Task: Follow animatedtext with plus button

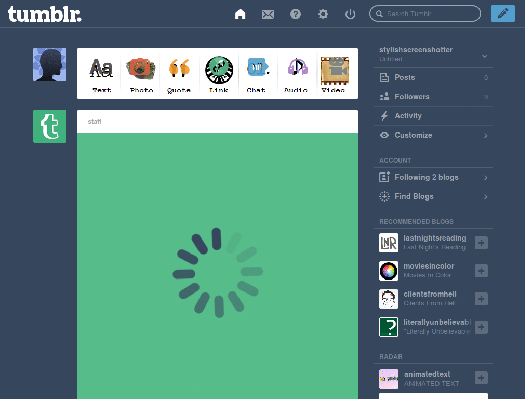Action: [481, 378]
